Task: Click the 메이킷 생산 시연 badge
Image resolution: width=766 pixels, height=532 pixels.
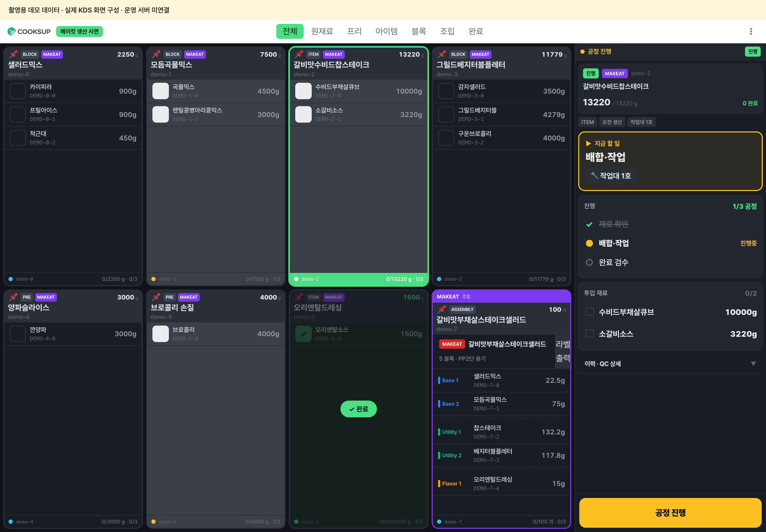Action: pos(79,31)
